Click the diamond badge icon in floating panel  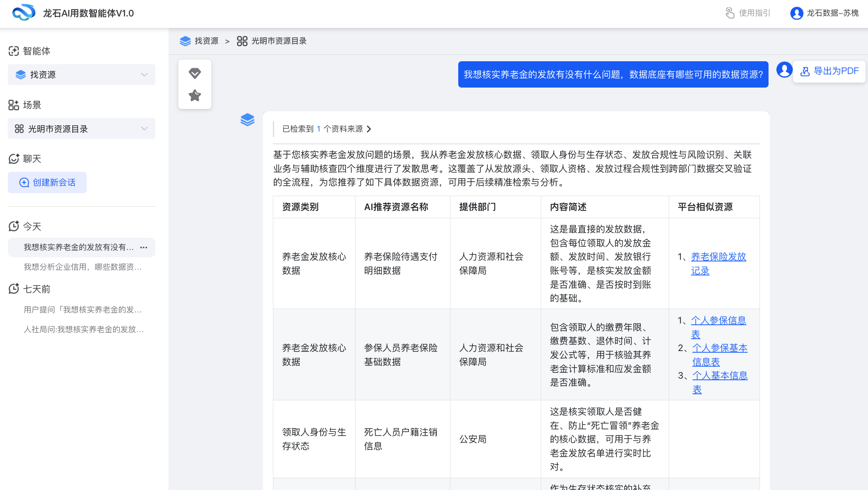click(195, 74)
